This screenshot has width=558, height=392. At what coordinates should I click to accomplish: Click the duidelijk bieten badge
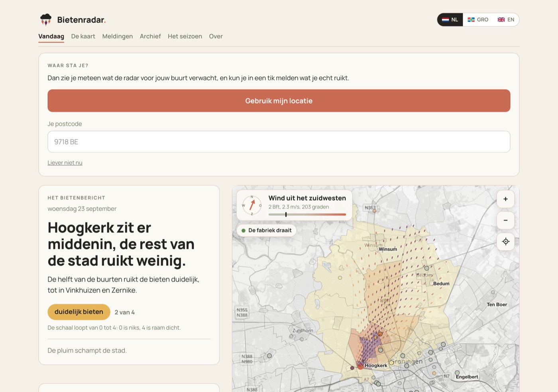tap(79, 312)
